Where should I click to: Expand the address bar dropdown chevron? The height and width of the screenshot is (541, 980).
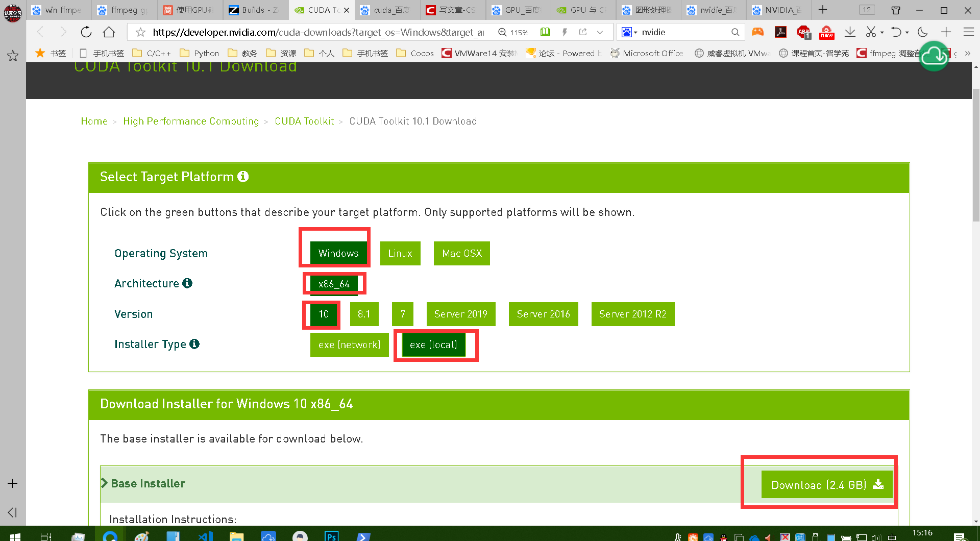tap(600, 32)
